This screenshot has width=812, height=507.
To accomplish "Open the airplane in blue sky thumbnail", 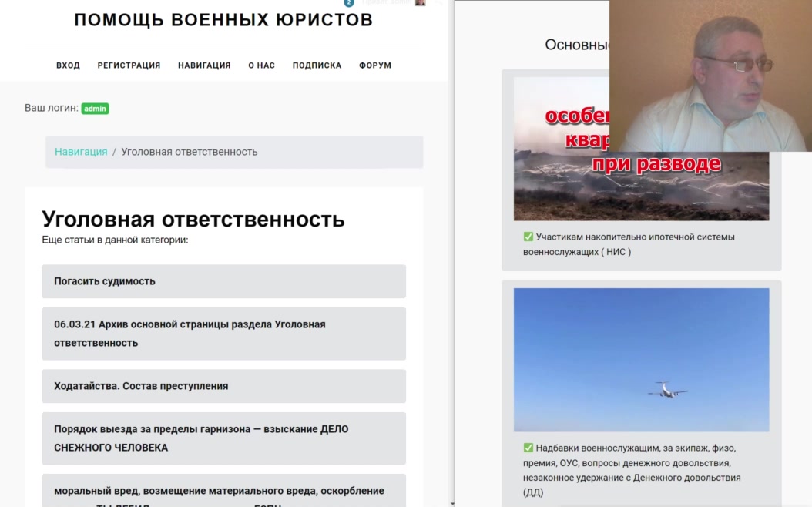I will click(x=641, y=360).
